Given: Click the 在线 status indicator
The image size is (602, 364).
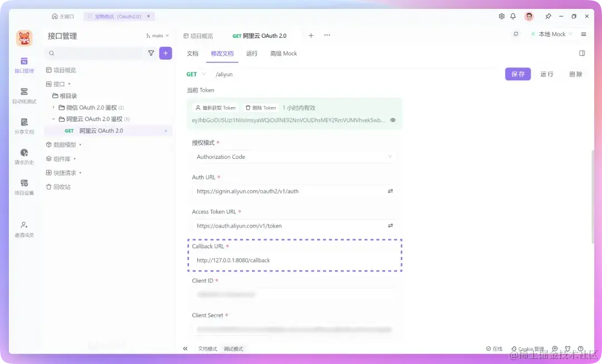Looking at the screenshot, I should click(494, 348).
